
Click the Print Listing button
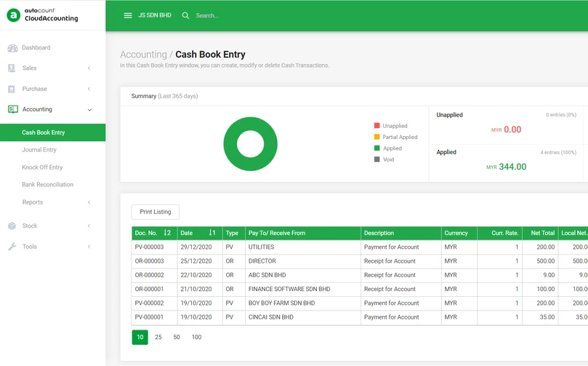click(156, 212)
